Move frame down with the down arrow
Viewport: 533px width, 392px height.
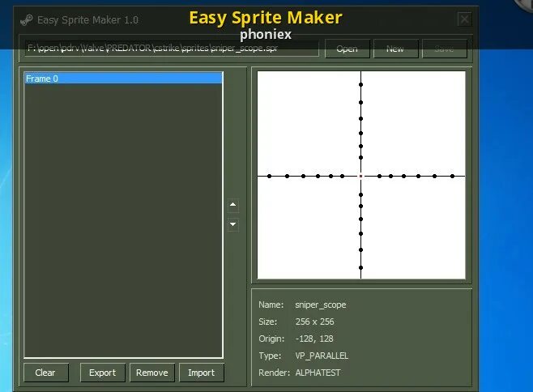(232, 224)
